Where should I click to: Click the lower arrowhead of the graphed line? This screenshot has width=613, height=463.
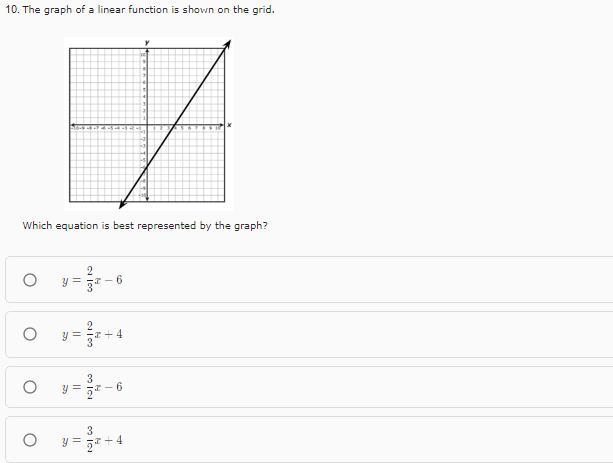click(x=122, y=204)
